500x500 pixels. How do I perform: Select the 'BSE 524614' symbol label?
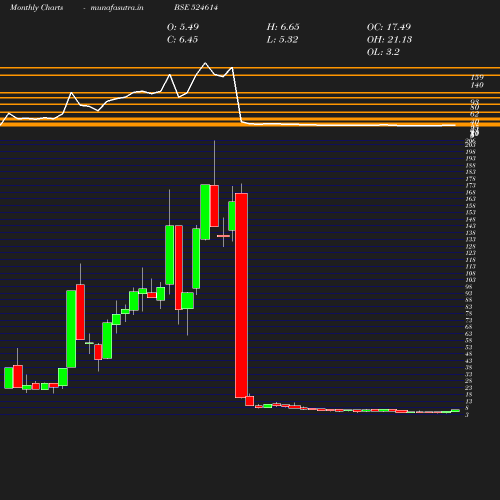(196, 7)
